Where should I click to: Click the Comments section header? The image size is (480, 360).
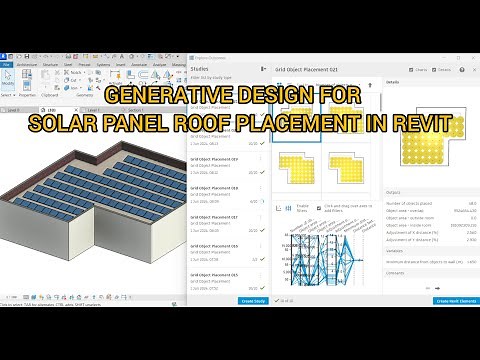[x=432, y=273]
